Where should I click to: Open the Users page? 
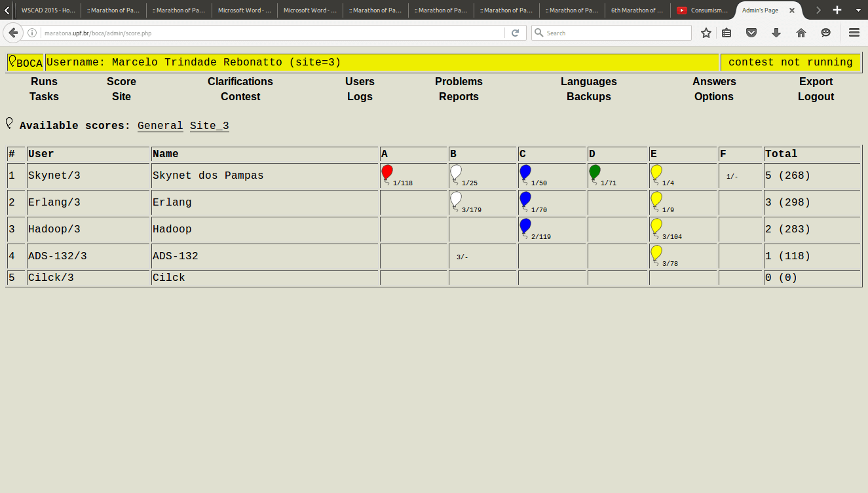click(x=360, y=81)
